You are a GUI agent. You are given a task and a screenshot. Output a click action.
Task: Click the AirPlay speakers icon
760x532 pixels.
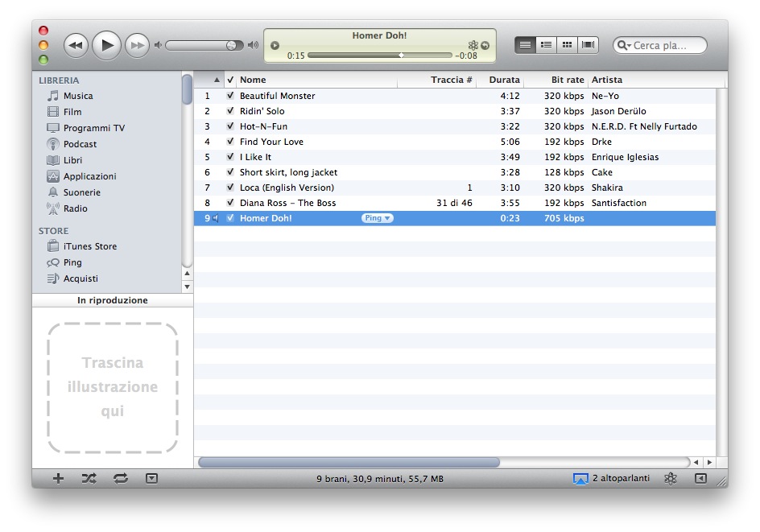(580, 478)
